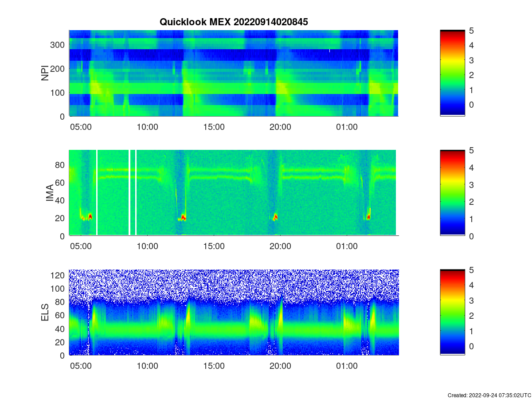Click the colorbar beside the NPI panel
Image resolution: width=532 pixels, height=399 pixels.
pyautogui.click(x=452, y=73)
